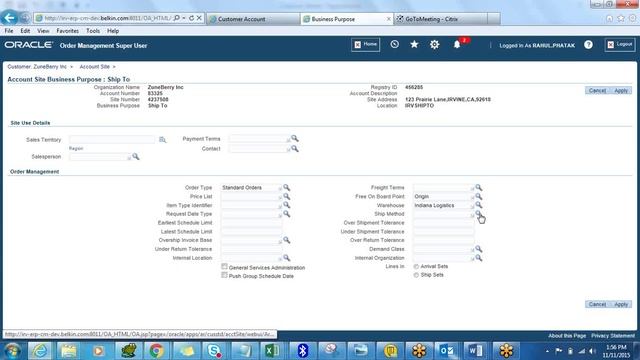Viewport: 640px width, 360px height.
Task: Open notifications bell icon
Action: (x=457, y=44)
